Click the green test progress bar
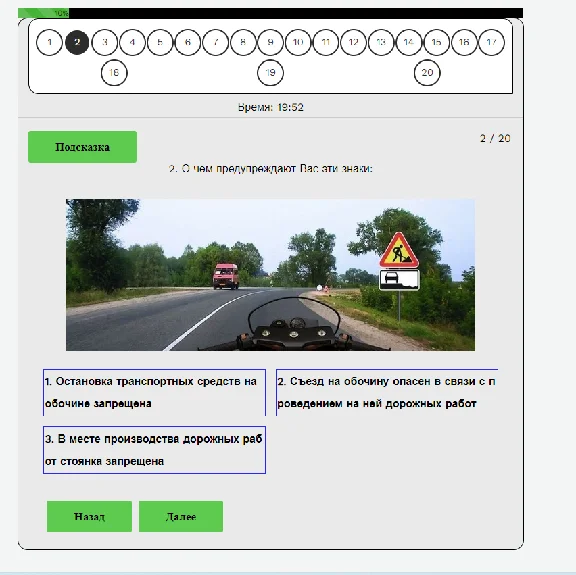Image resolution: width=576 pixels, height=575 pixels. point(43,13)
